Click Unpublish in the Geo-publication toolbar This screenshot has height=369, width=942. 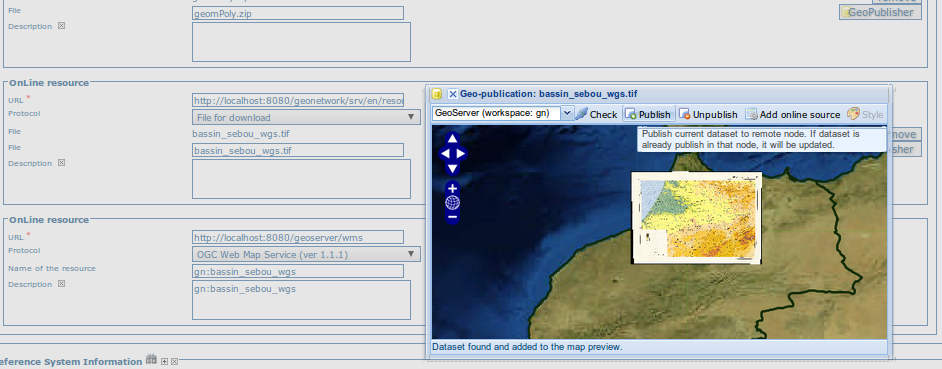click(708, 114)
